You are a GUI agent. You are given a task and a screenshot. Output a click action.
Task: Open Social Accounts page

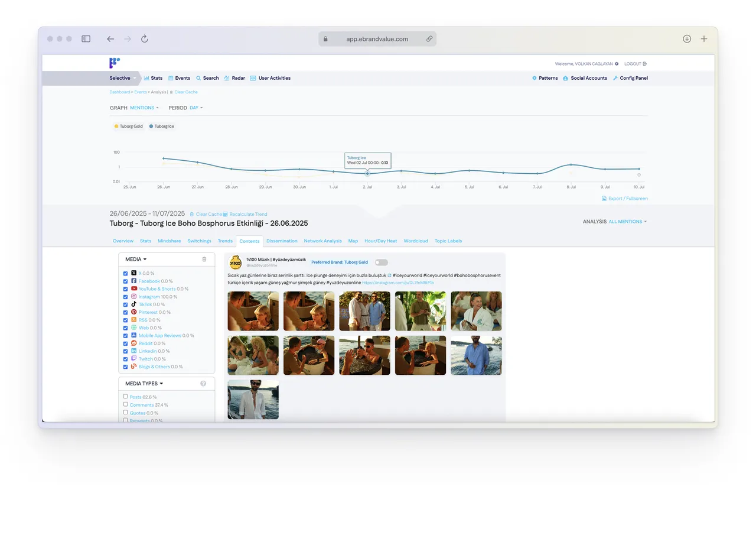585,78
